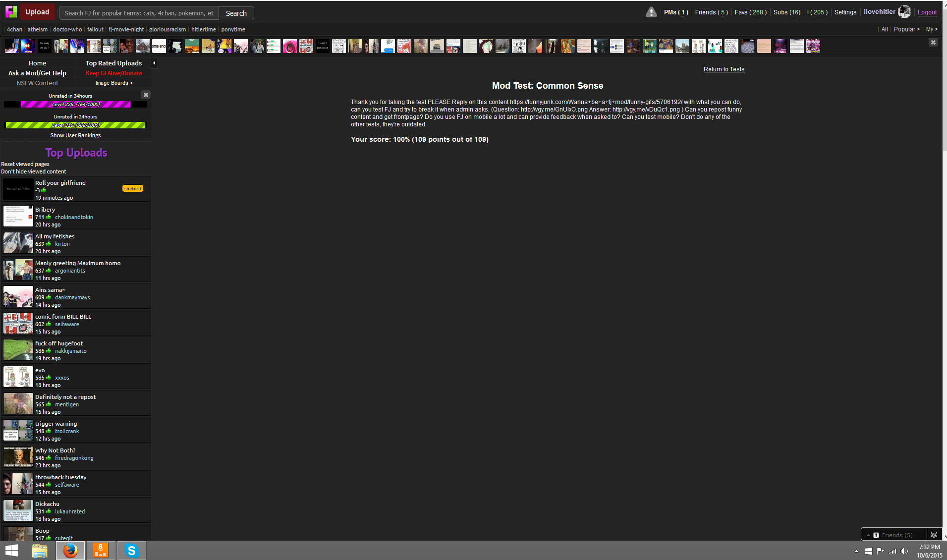
Task: Expand the Popular > dropdown
Action: (906, 29)
